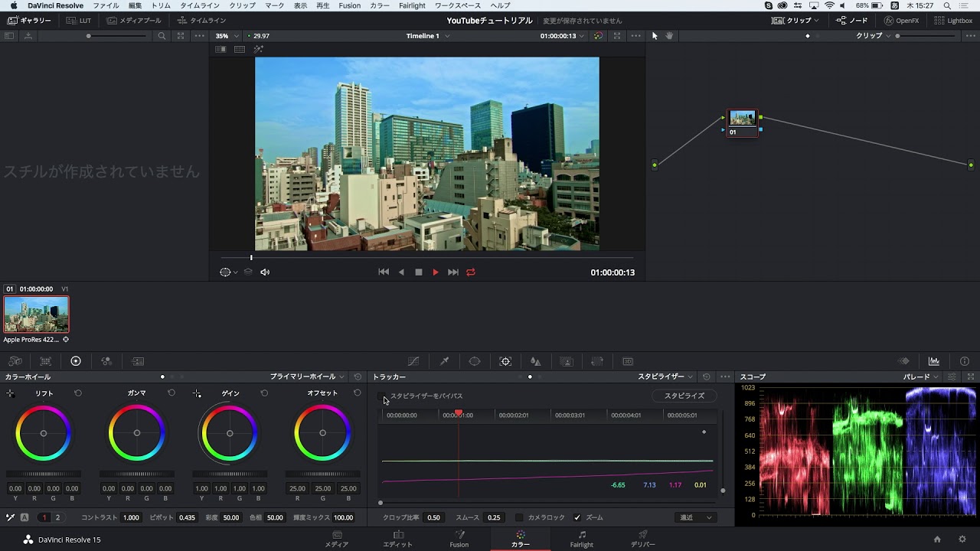This screenshot has height=551, width=980.
Task: Pick white point for Gain
Action: [197, 393]
